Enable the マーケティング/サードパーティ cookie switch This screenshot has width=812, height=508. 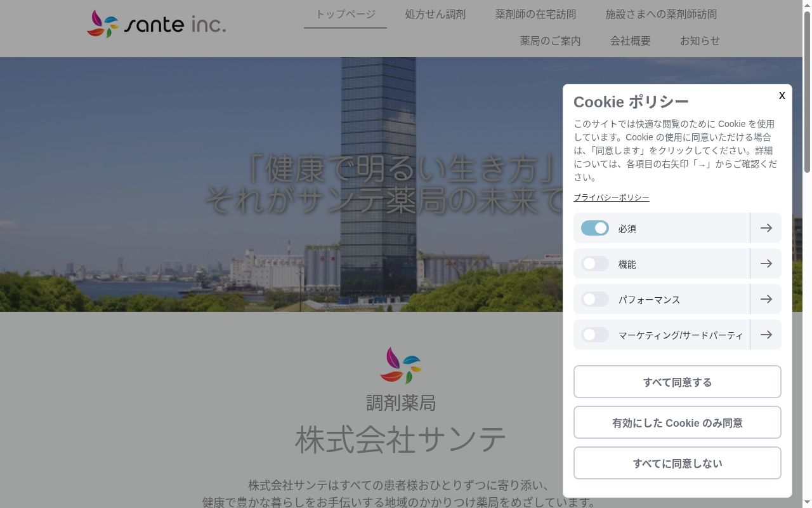[x=595, y=335]
